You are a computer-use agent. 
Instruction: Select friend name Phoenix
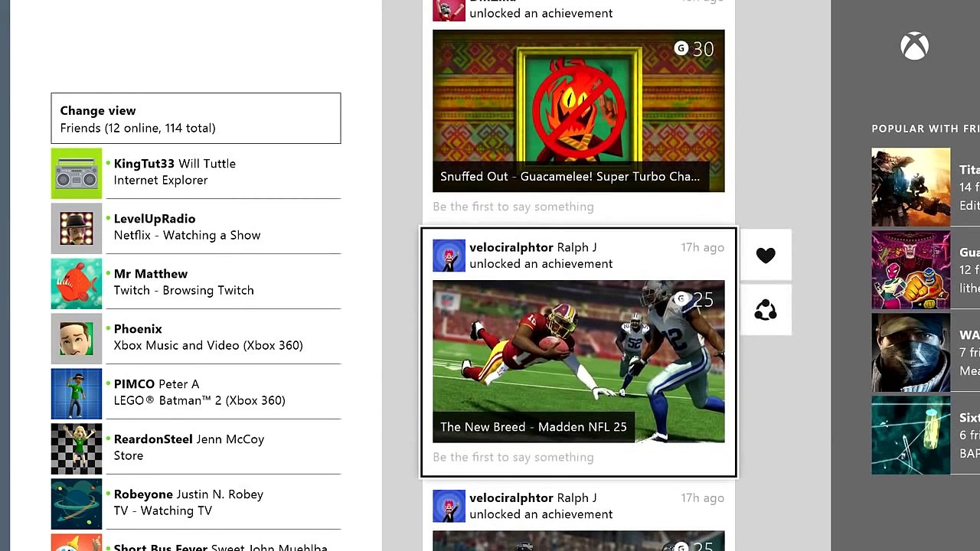(x=138, y=329)
